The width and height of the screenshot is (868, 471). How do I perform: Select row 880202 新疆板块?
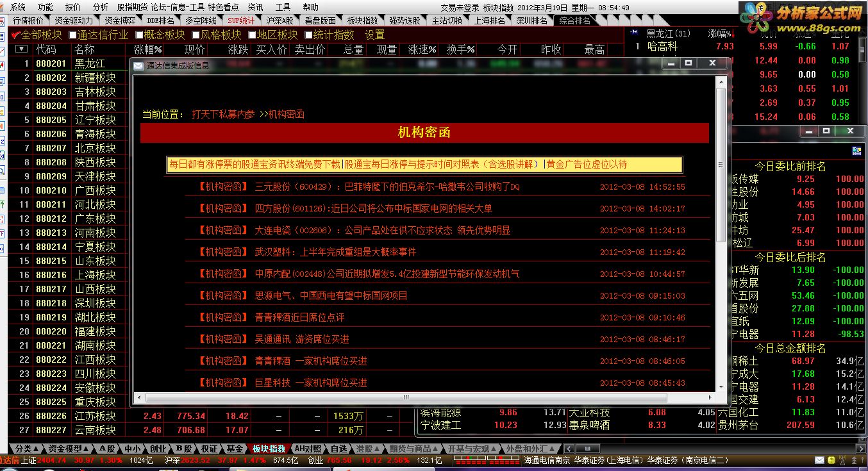(x=67, y=78)
